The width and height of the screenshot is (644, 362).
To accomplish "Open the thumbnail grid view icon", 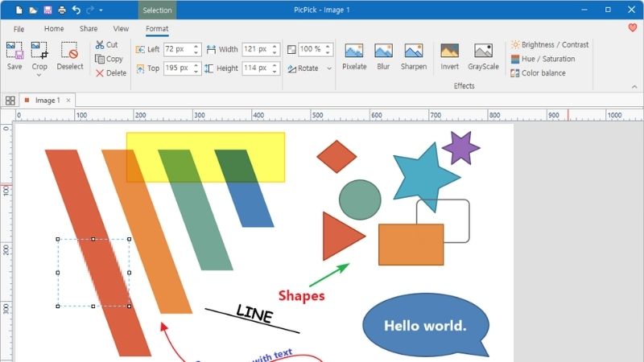I will click(x=10, y=101).
